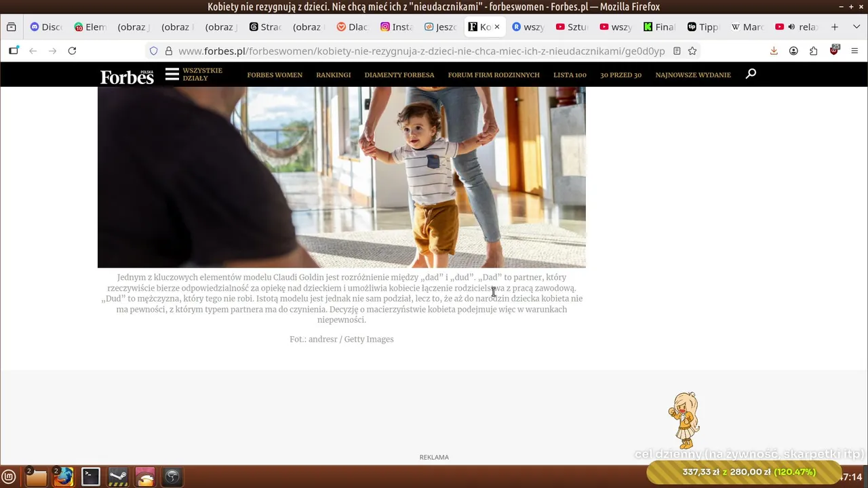
Task: Open Firefox sidebar toggle button
Action: 14,51
